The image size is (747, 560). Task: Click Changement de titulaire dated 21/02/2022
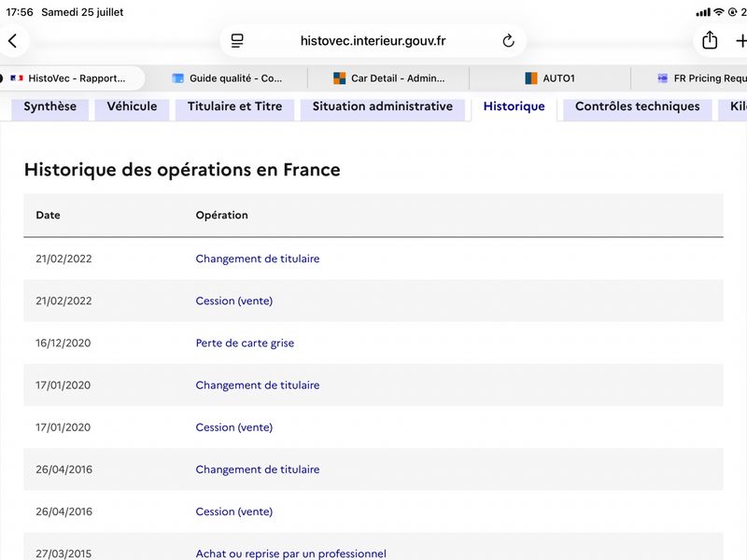pos(258,259)
